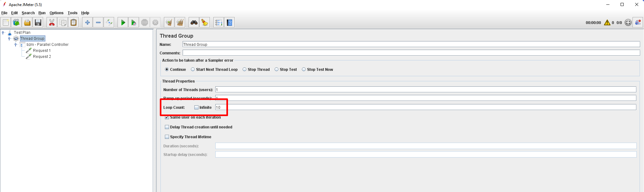
Task: Click the yellow warning triangle log icon
Action: point(607,22)
